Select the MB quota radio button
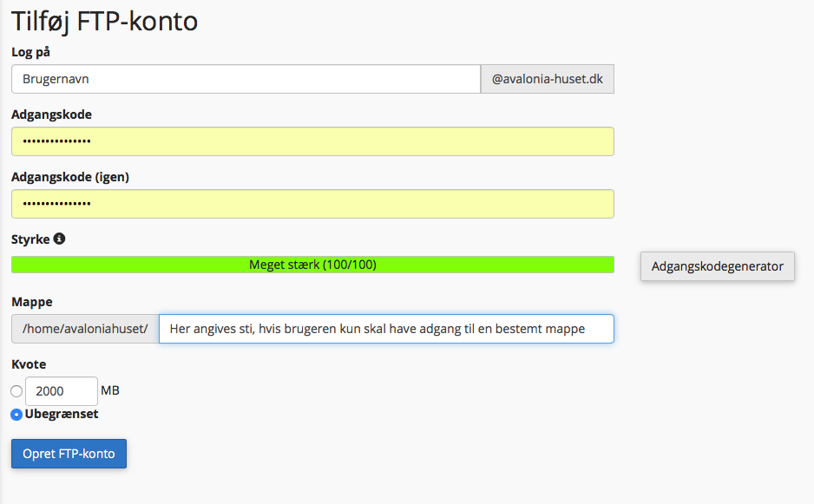Viewport: 814px width, 504px height. [x=16, y=391]
